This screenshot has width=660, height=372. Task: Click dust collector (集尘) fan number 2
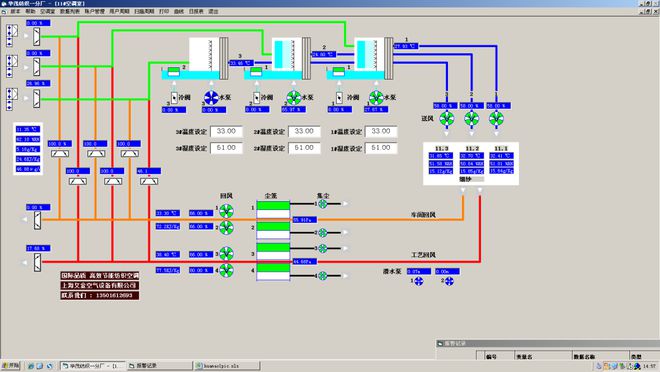(x=323, y=232)
